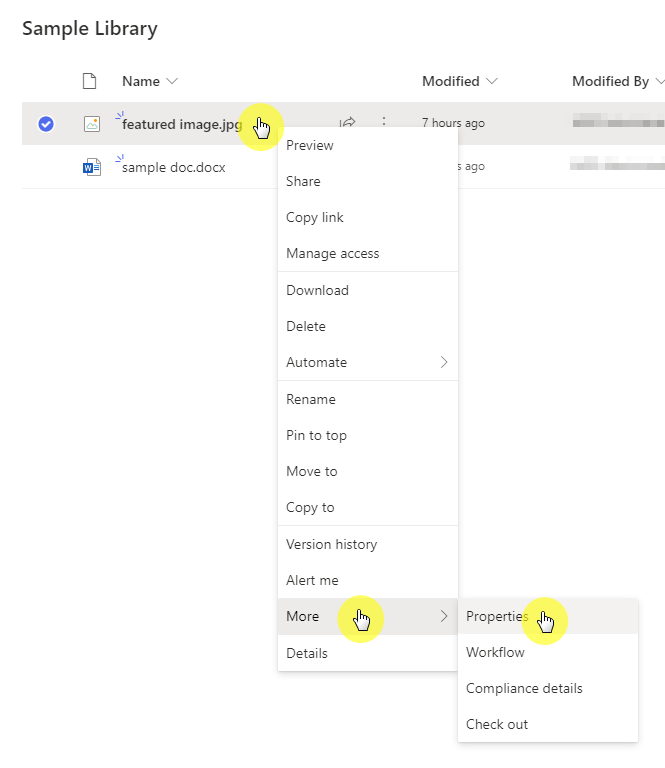Open the three-dot actions for featured image.jpg
The image size is (665, 768).
(384, 121)
